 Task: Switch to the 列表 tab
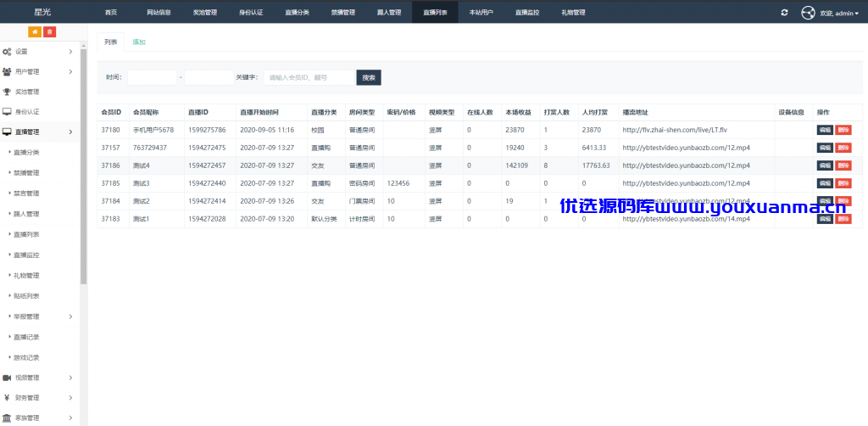[x=111, y=42]
